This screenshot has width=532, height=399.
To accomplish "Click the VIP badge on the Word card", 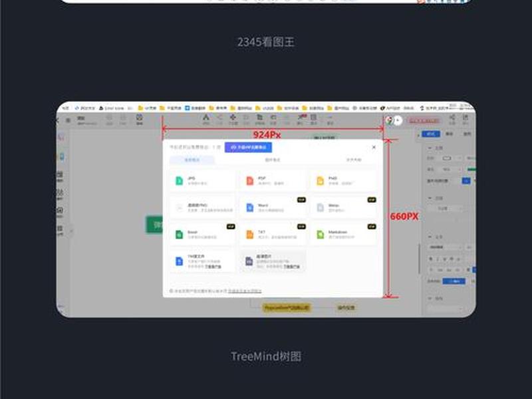I will pos(301,200).
